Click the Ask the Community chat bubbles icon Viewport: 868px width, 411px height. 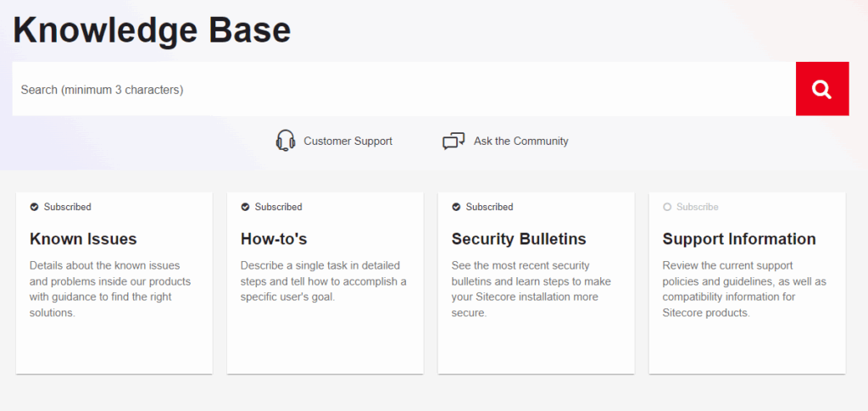coord(453,141)
